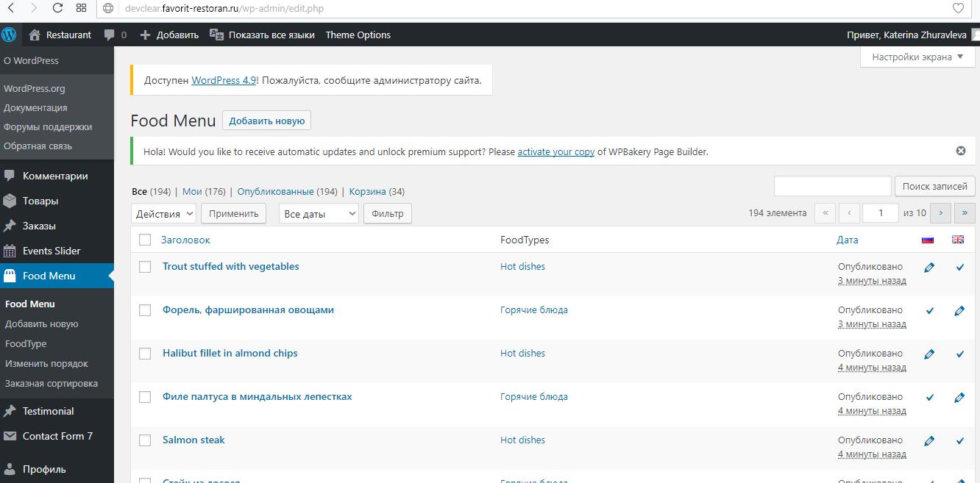This screenshot has width=980, height=483.
Task: Dismiss the WPBakery activation notice
Action: [960, 151]
